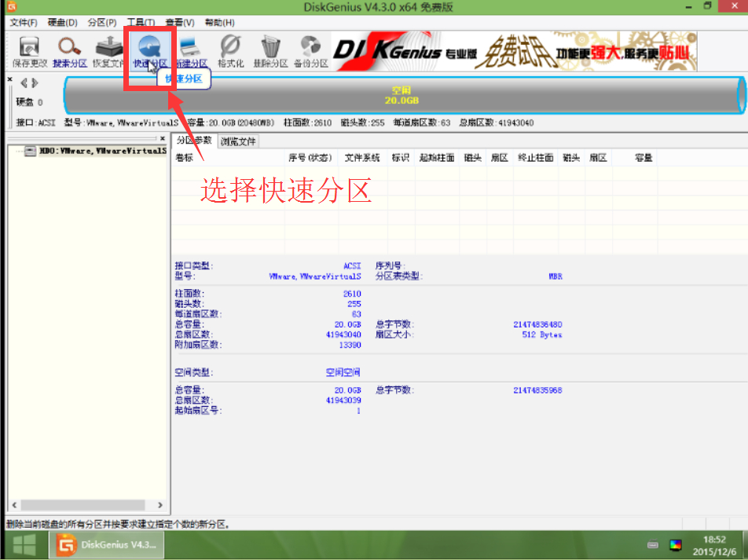
Task: Close the left disk tree panel
Action: (162, 138)
